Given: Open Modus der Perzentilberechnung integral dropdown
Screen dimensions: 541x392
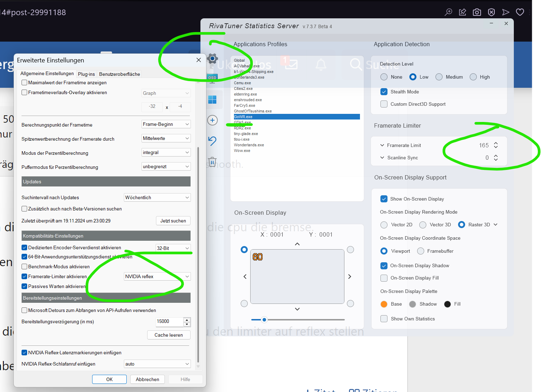Looking at the screenshot, I should (166, 152).
